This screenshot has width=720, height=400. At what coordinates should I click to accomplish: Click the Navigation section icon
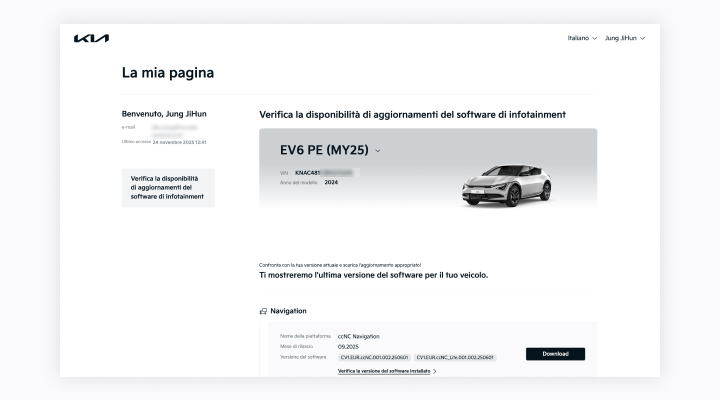pyautogui.click(x=263, y=311)
